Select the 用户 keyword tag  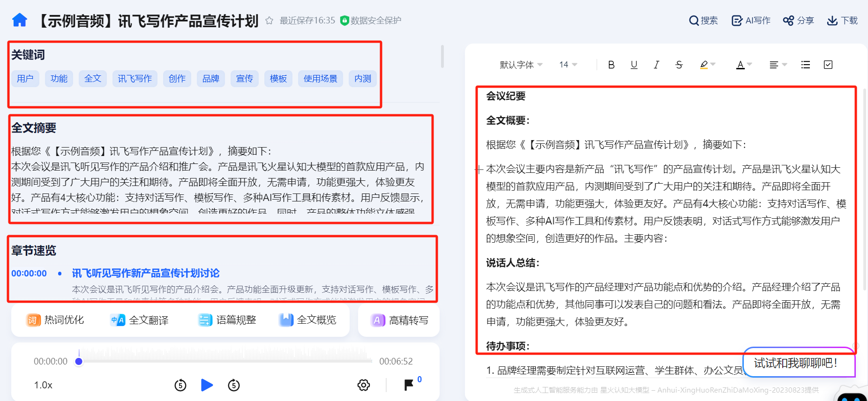pyautogui.click(x=25, y=79)
